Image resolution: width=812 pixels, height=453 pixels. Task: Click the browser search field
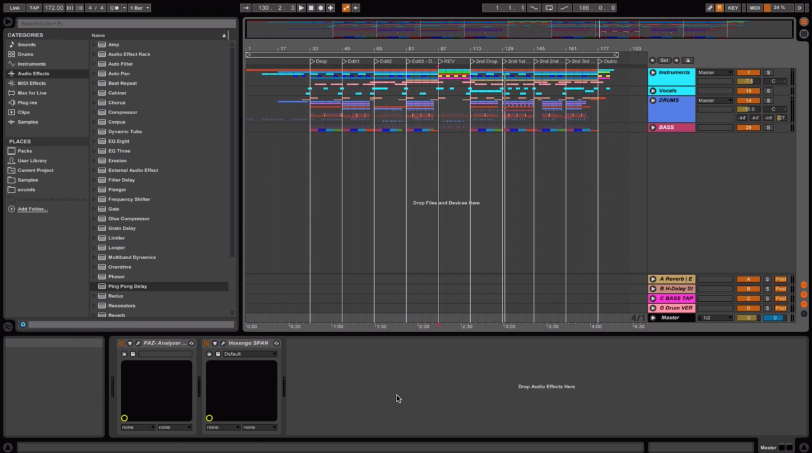[126, 23]
